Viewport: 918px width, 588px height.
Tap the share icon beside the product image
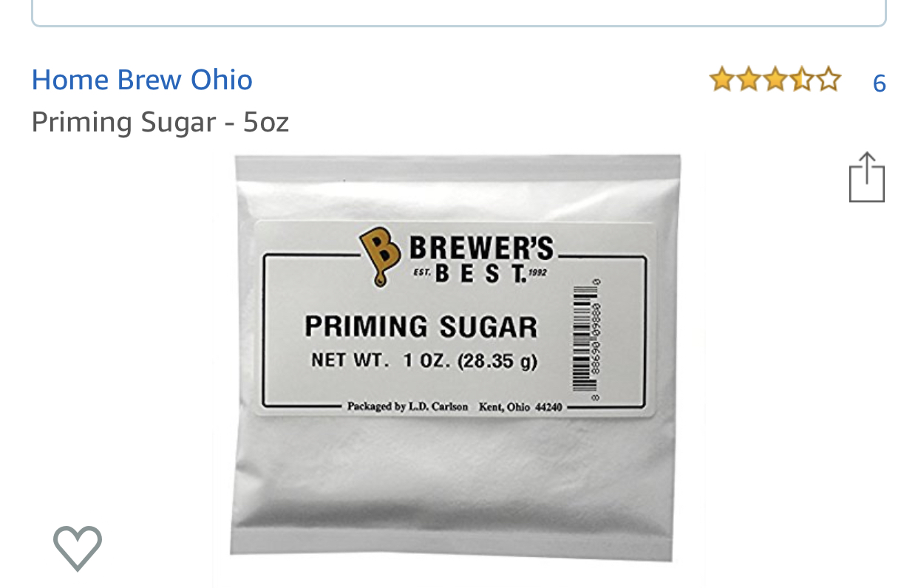(x=866, y=177)
